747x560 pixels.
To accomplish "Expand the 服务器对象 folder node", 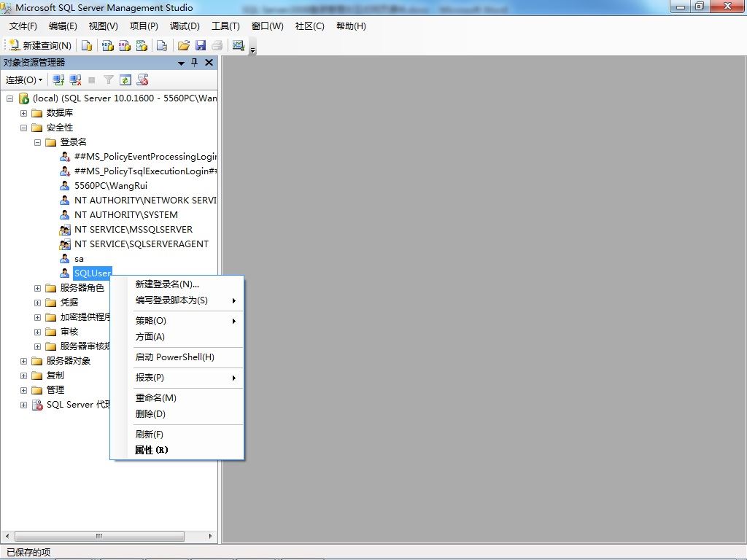I will point(23,361).
